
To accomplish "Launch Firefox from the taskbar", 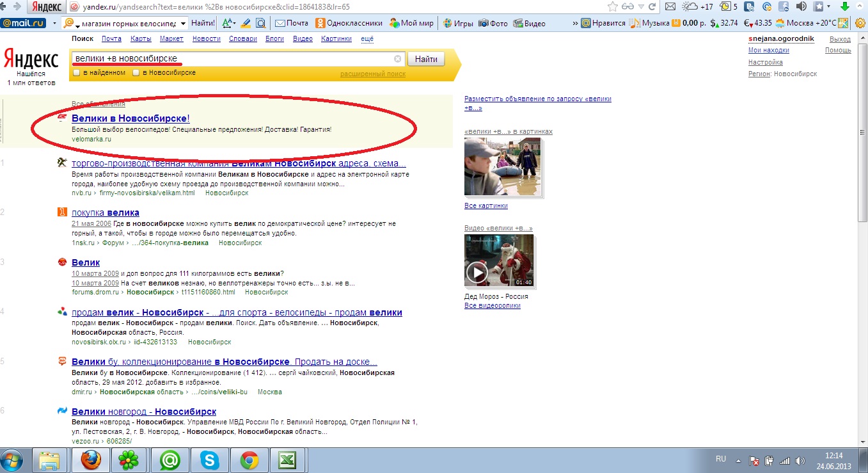I will point(90,460).
